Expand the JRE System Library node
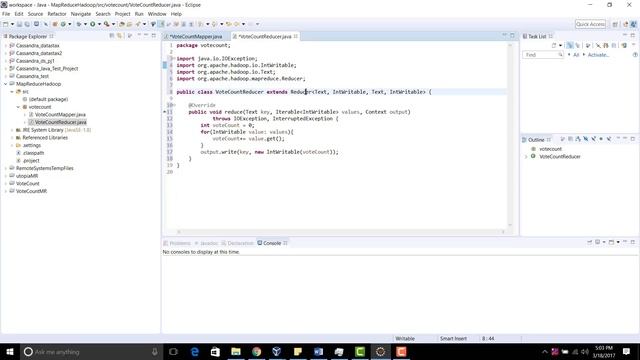640x360 pixels. click(12, 130)
